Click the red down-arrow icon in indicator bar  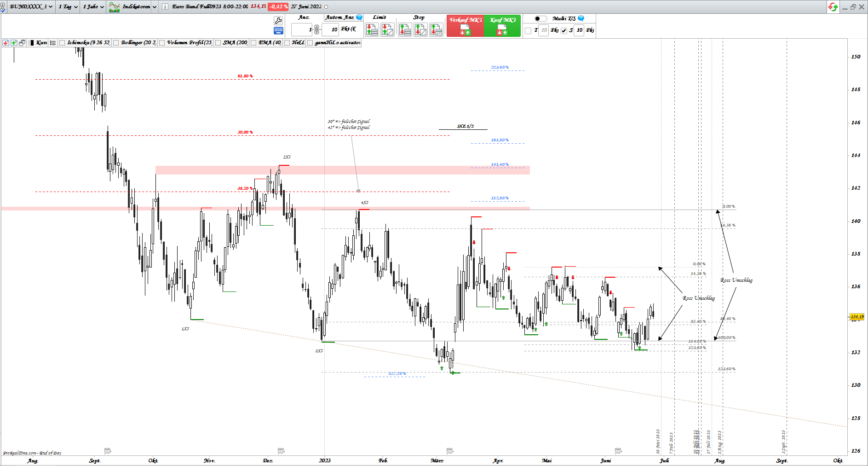tap(6, 43)
